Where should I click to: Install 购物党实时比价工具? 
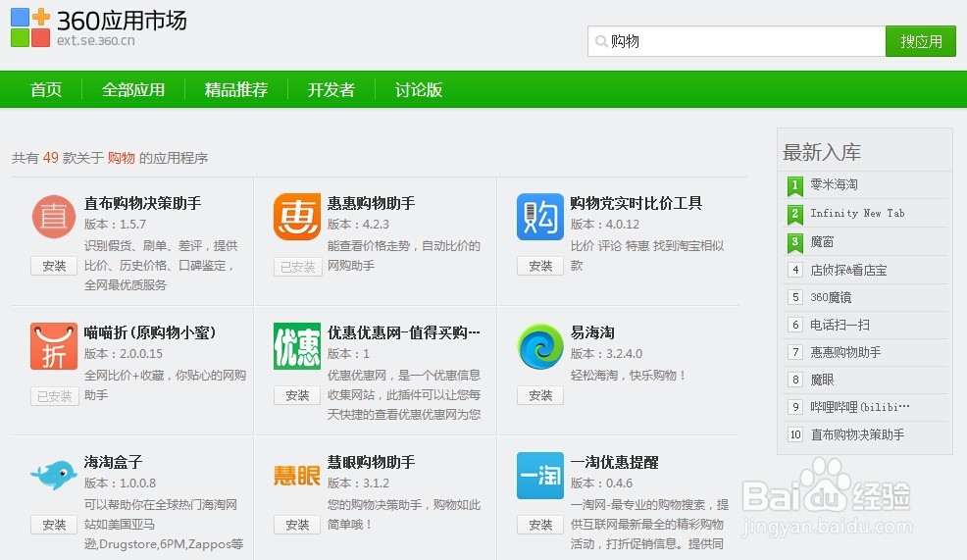click(x=540, y=266)
